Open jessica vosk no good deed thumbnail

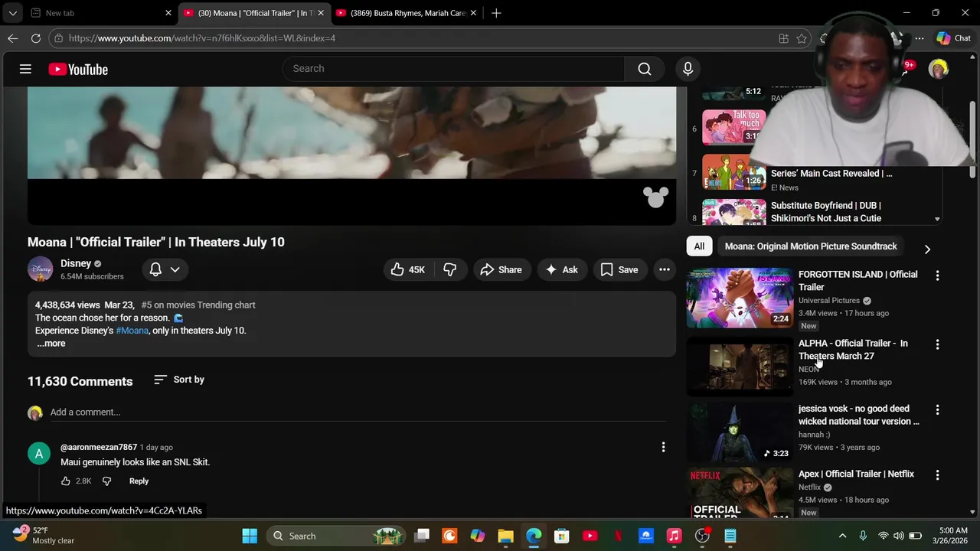coord(740,432)
